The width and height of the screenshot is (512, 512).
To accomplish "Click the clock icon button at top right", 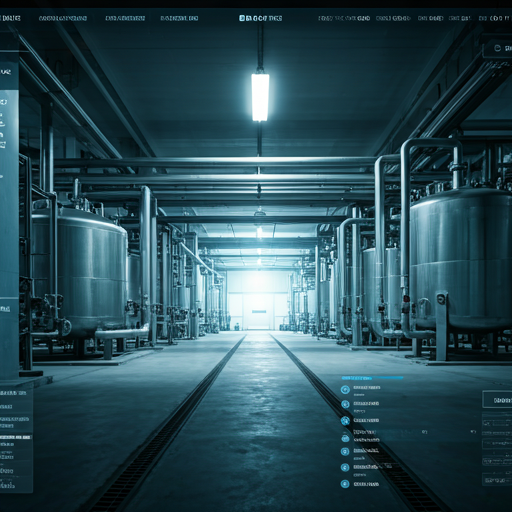I will coord(497,49).
